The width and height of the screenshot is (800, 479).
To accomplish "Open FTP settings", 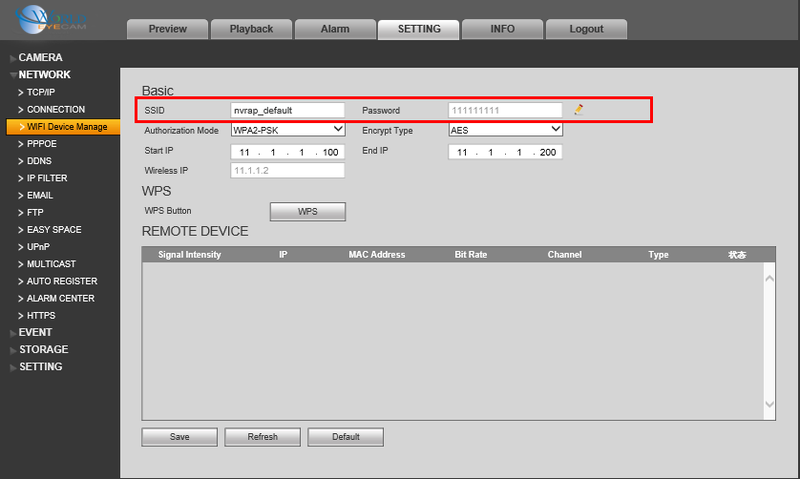I will tap(35, 213).
